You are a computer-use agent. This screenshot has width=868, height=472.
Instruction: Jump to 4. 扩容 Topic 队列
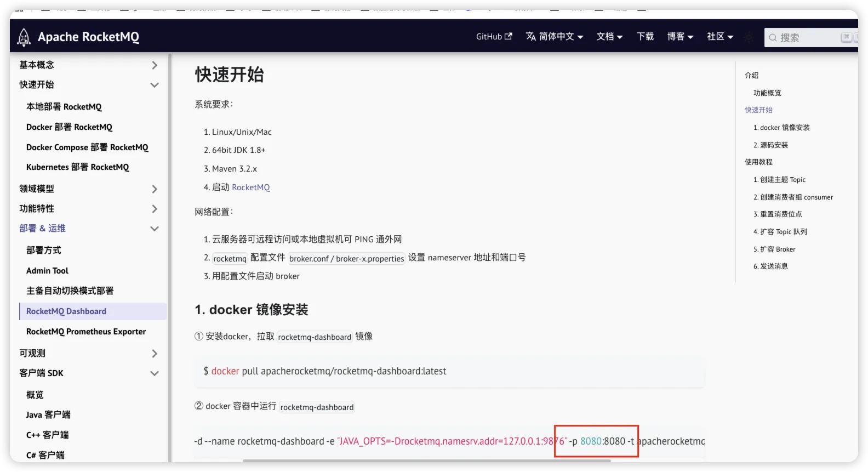pos(780,232)
